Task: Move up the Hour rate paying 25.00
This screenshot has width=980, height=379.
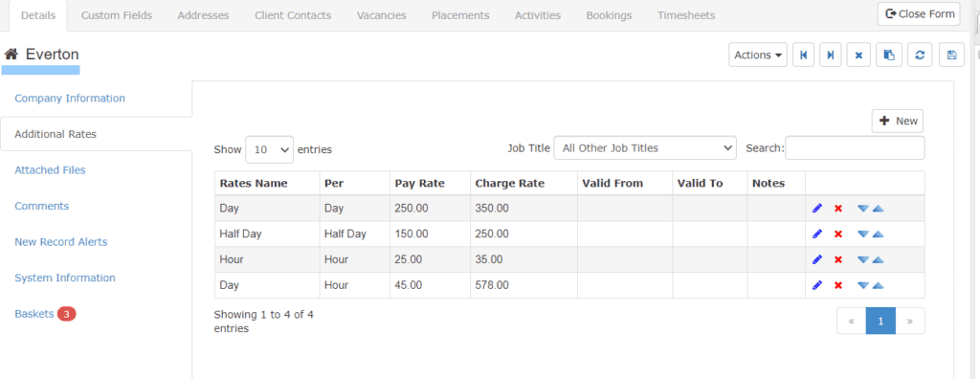Action: (x=878, y=259)
